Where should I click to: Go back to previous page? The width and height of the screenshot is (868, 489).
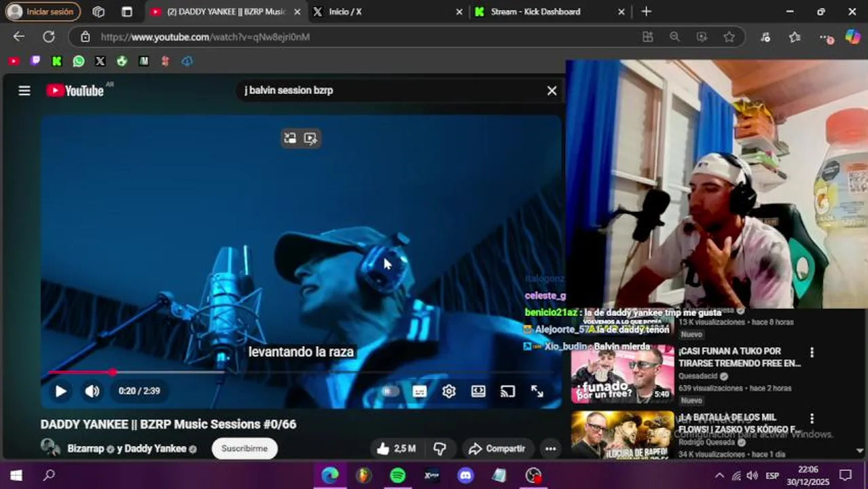coord(19,37)
